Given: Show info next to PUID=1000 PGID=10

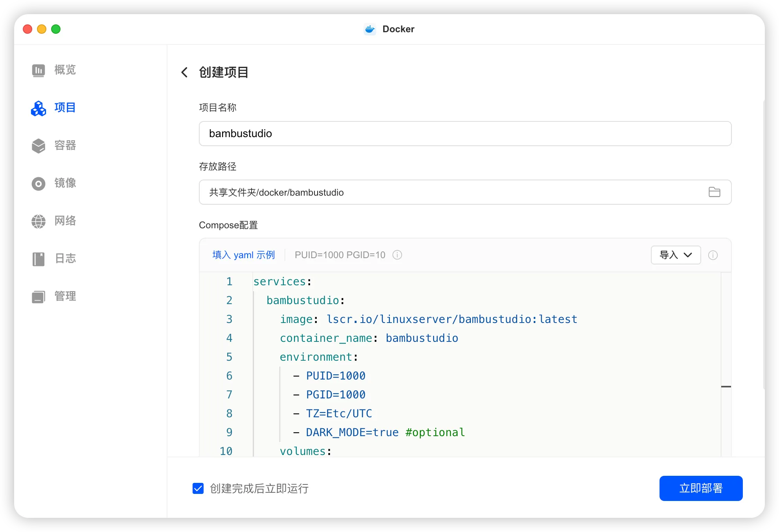Looking at the screenshot, I should (x=397, y=255).
